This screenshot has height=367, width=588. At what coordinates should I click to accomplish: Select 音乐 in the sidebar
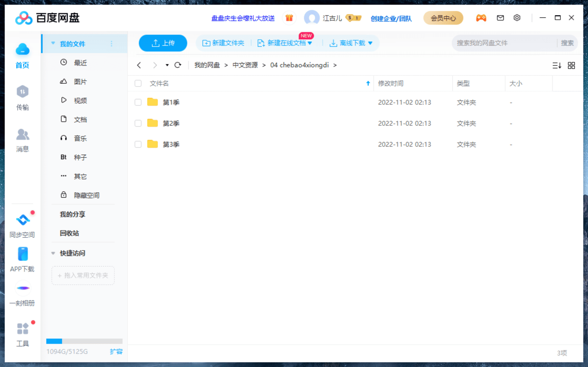pyautogui.click(x=80, y=138)
